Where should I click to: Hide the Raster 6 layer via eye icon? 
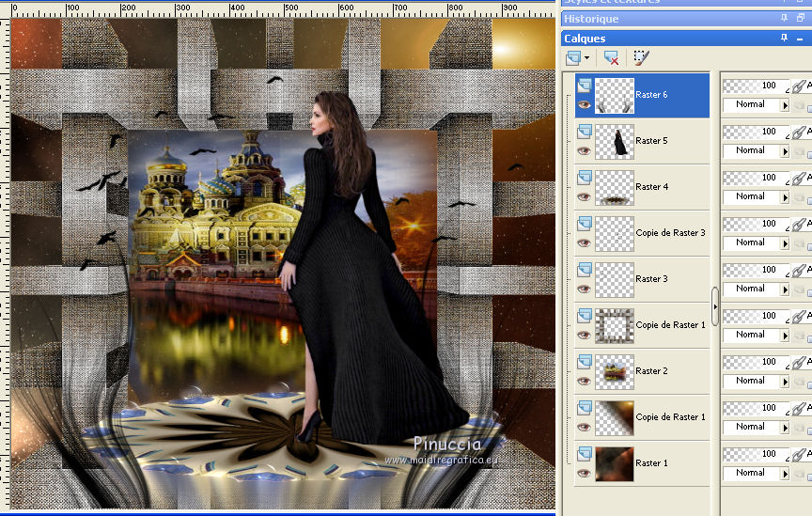585,104
